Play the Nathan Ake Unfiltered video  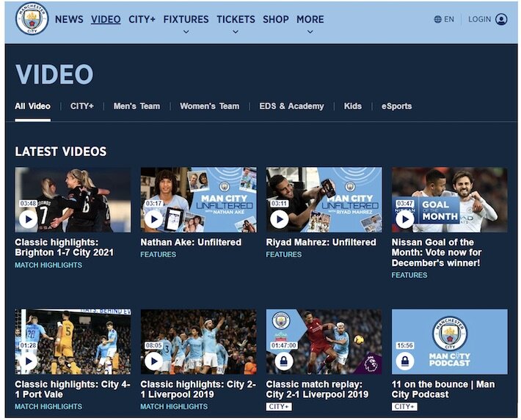(x=154, y=219)
